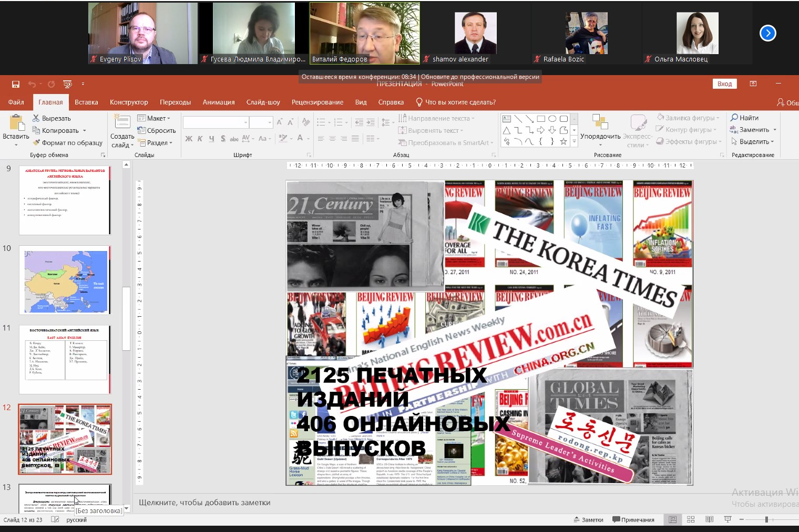
Task: Toggle text shadow S
Action: tap(223, 139)
